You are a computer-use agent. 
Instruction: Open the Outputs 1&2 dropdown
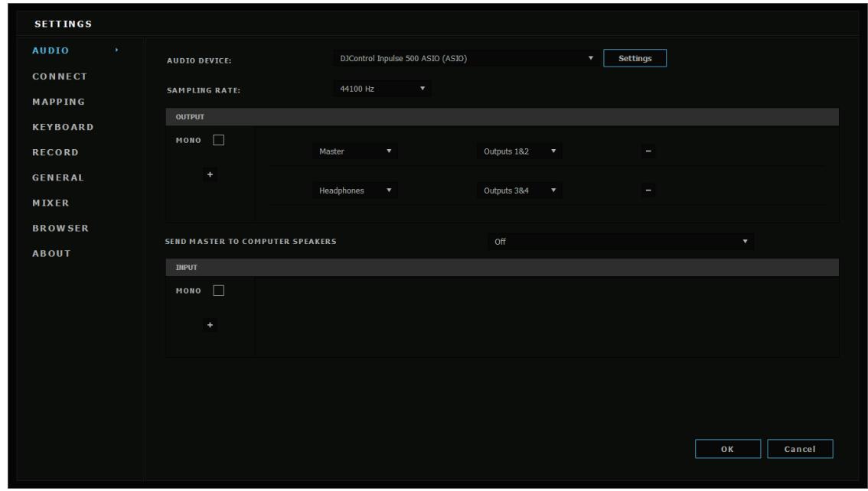click(519, 151)
